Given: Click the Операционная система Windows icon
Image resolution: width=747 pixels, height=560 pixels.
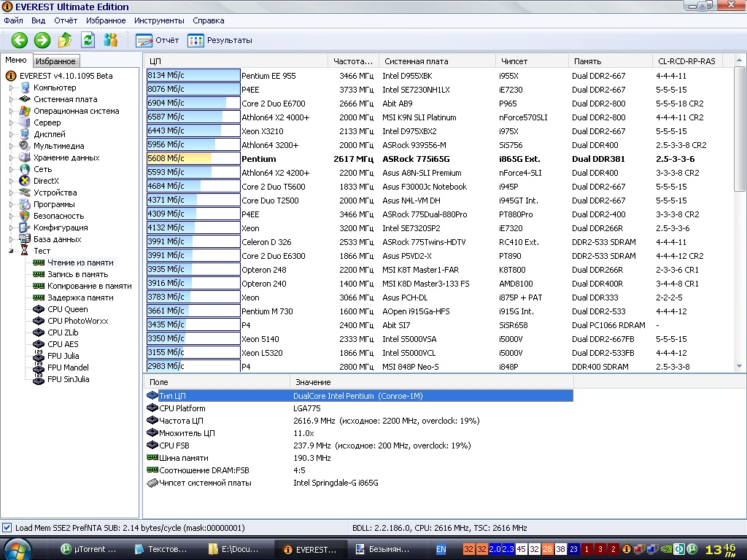Looking at the screenshot, I should pyautogui.click(x=24, y=111).
